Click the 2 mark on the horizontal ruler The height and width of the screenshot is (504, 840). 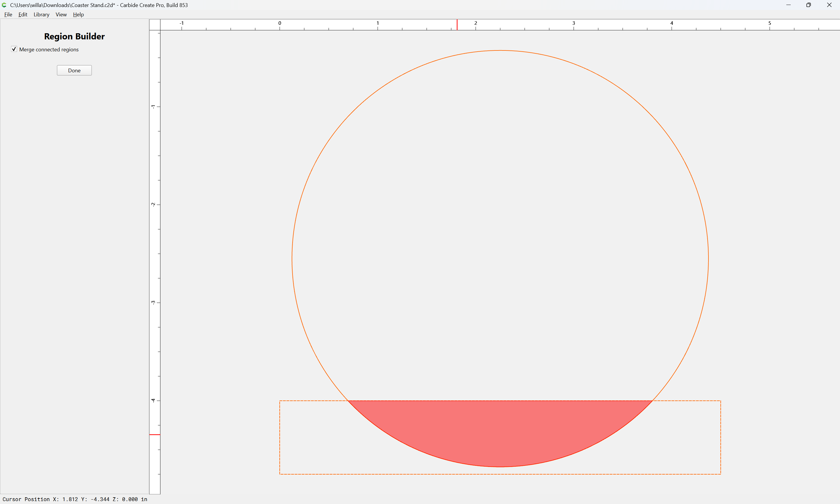(x=475, y=23)
